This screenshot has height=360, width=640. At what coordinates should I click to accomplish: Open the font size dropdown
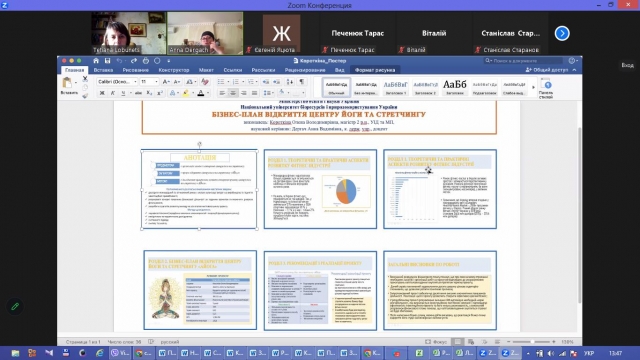coord(149,82)
